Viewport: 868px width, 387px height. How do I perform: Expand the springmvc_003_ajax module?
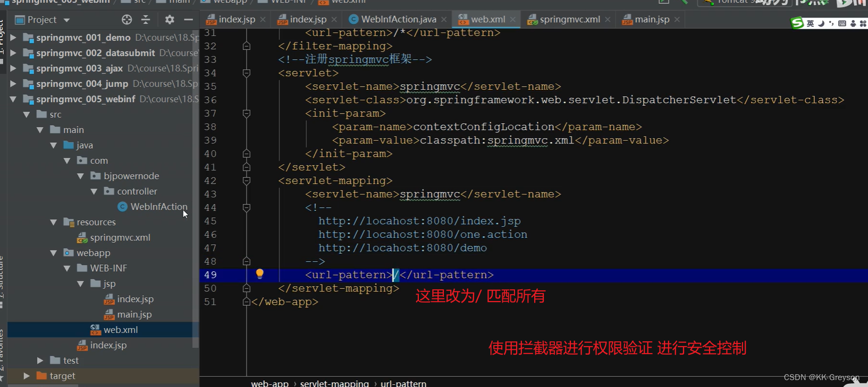(x=13, y=68)
